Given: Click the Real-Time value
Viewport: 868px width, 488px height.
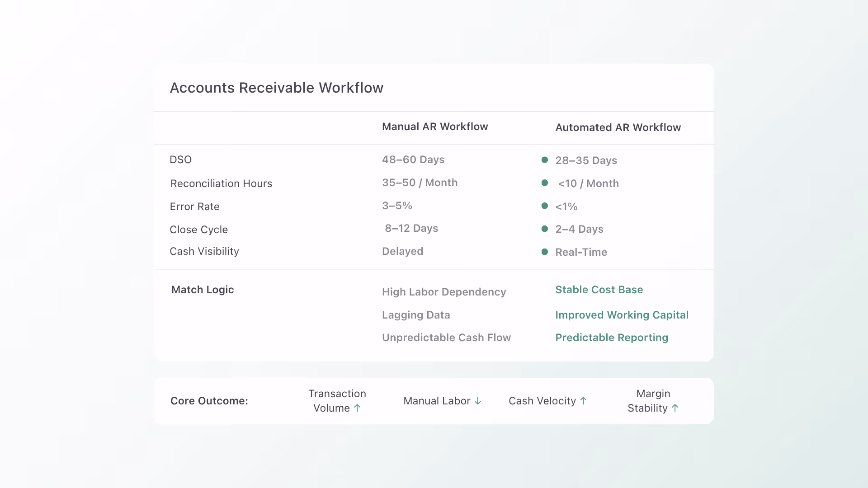Looking at the screenshot, I should point(581,252).
